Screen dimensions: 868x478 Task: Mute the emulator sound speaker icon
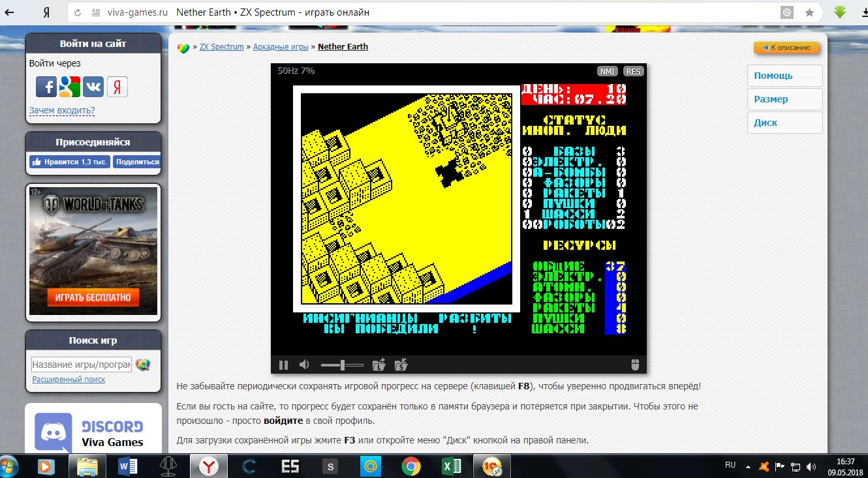pos(304,365)
